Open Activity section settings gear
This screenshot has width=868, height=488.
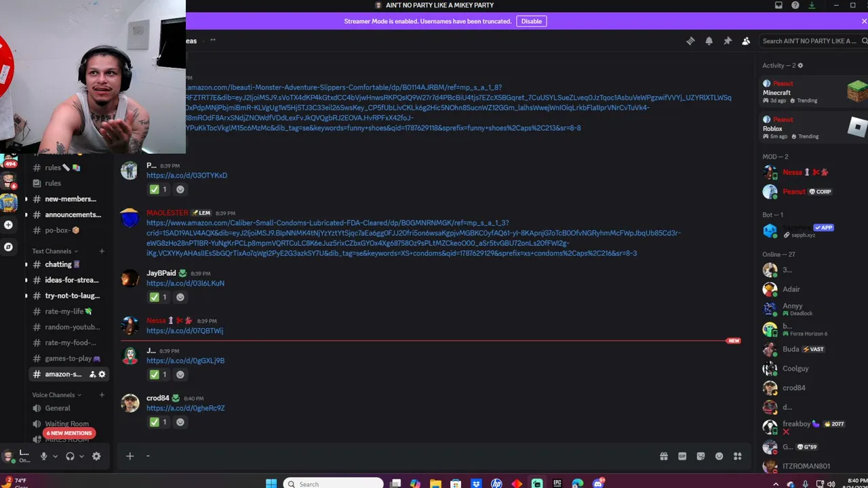tap(800, 66)
